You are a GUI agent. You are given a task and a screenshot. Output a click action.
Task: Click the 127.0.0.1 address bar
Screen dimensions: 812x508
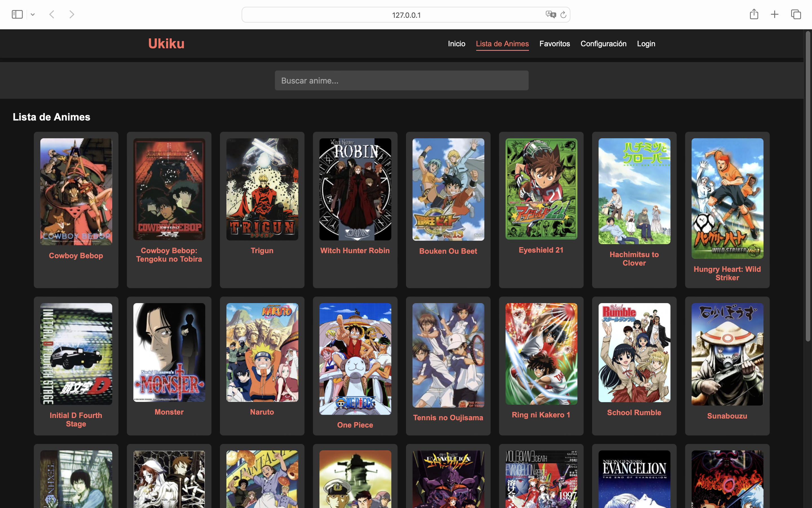[406, 15]
